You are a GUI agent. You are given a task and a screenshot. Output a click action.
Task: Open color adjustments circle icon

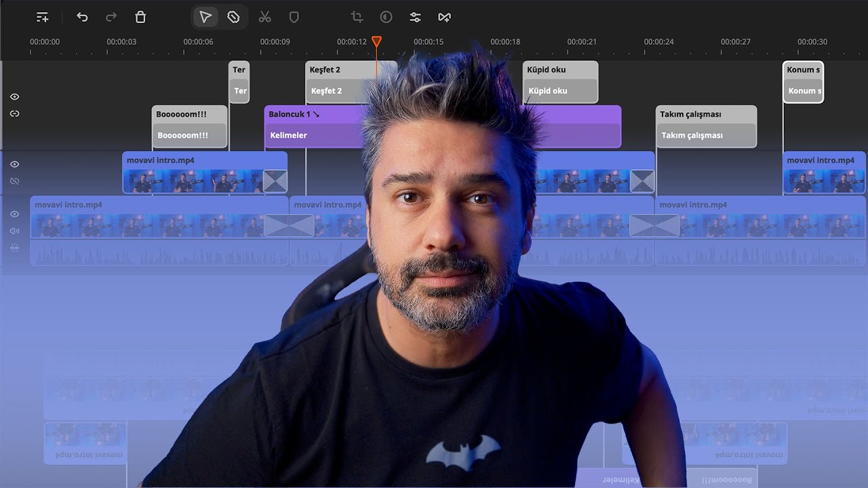click(x=386, y=17)
